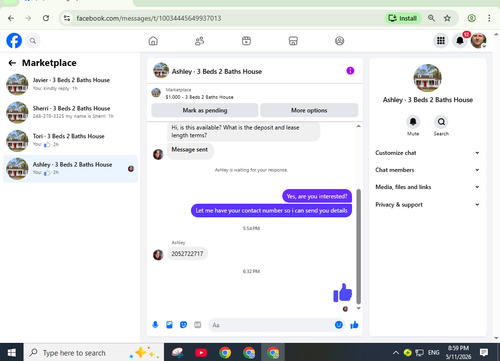Click the chat scrollbar thumb
The width and height of the screenshot is (500, 361).
point(359,246)
